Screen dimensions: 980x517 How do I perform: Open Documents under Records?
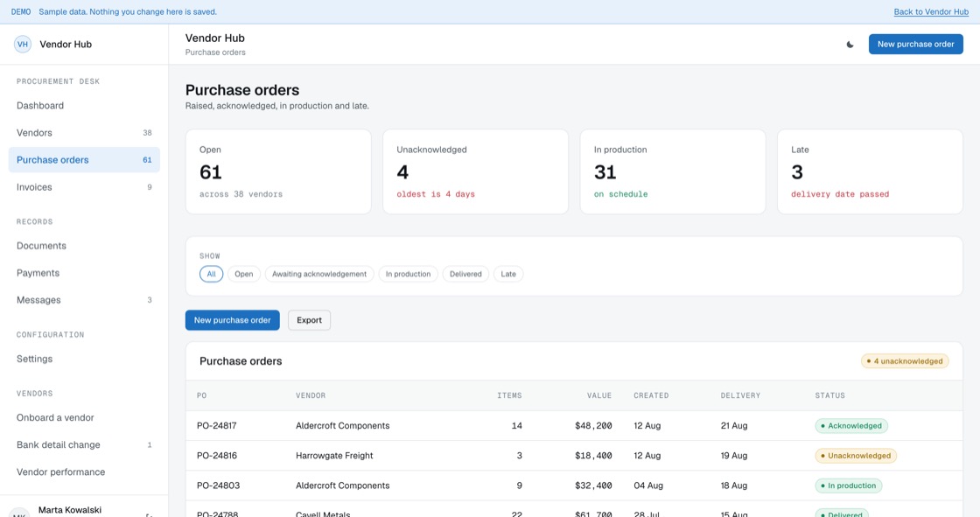pos(84,246)
